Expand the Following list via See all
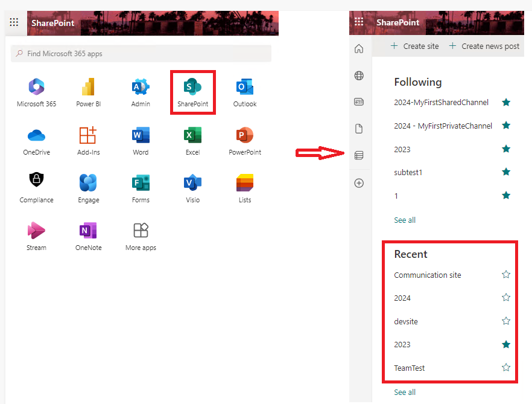This screenshot has height=404, width=532. (x=405, y=220)
